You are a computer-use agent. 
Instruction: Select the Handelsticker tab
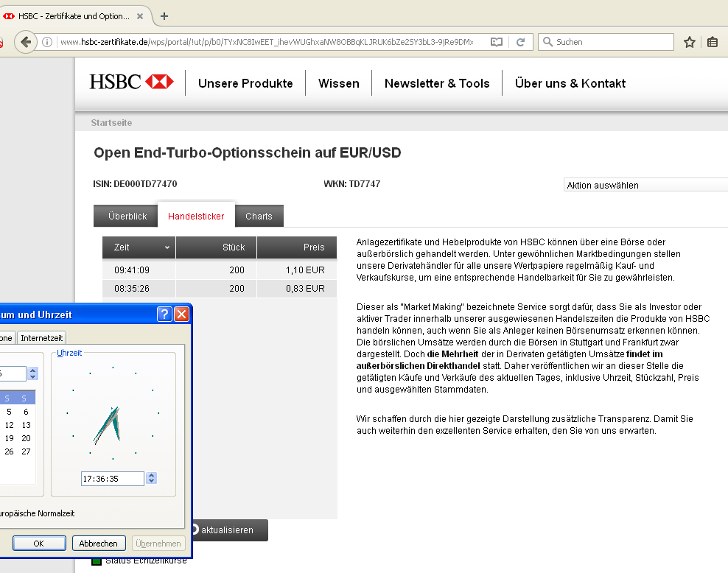coord(196,217)
